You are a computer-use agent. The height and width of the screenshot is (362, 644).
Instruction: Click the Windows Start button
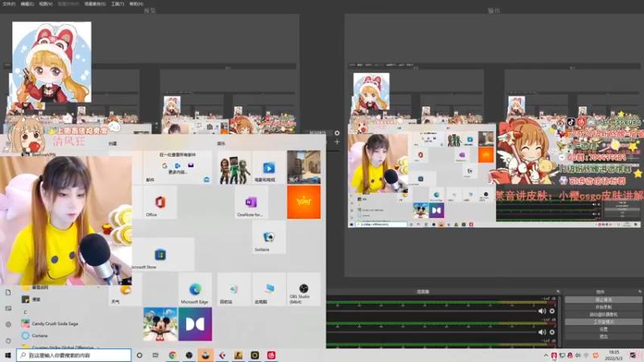pyautogui.click(x=8, y=356)
